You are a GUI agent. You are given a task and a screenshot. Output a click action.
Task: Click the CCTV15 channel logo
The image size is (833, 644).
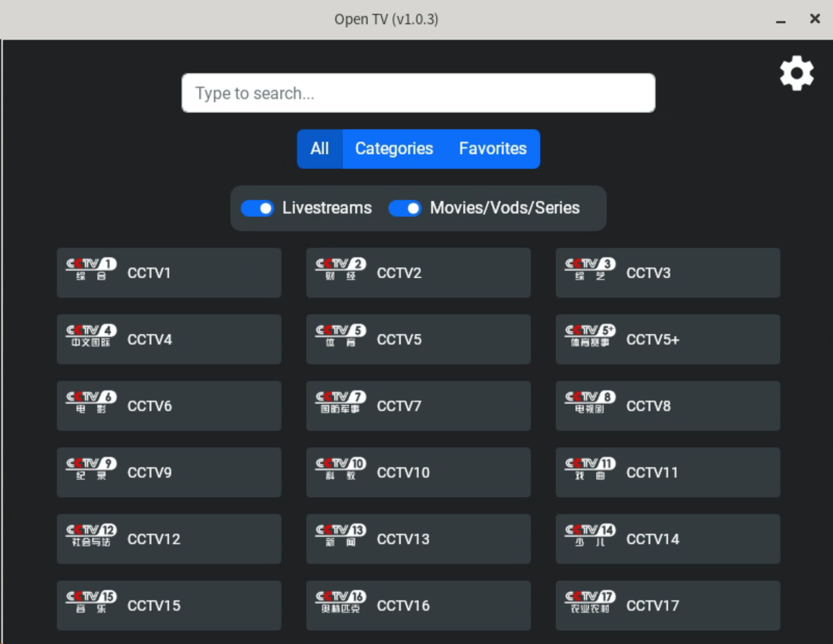(x=91, y=602)
